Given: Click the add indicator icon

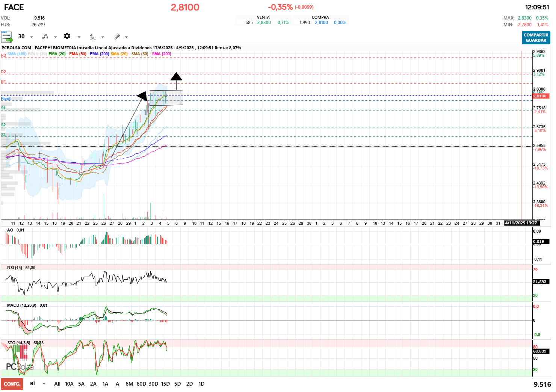Looking at the screenshot, I should coord(93,37).
